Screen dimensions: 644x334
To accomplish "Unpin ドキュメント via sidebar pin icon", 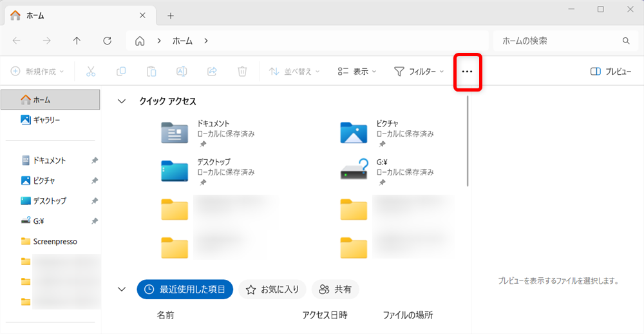I will (94, 161).
